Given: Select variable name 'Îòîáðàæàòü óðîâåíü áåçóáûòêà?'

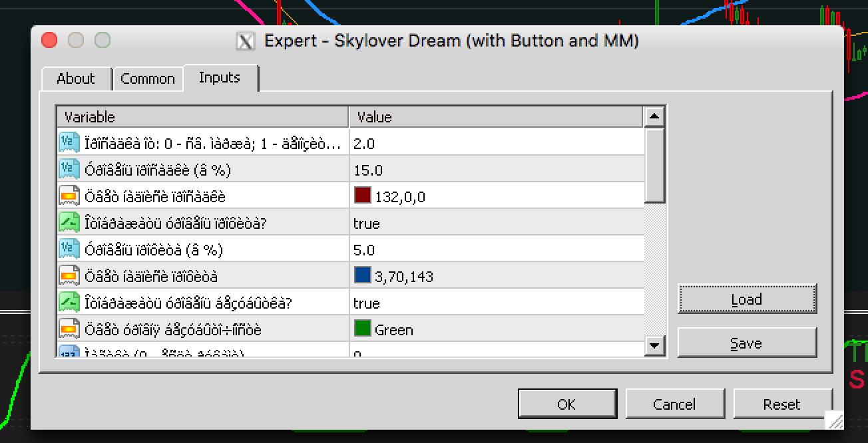Looking at the screenshot, I should 188,303.
